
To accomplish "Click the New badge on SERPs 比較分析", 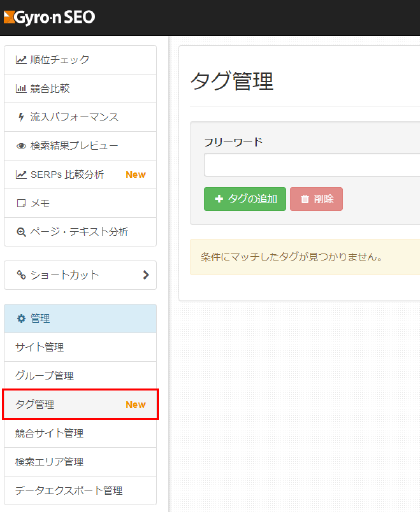I will click(136, 175).
